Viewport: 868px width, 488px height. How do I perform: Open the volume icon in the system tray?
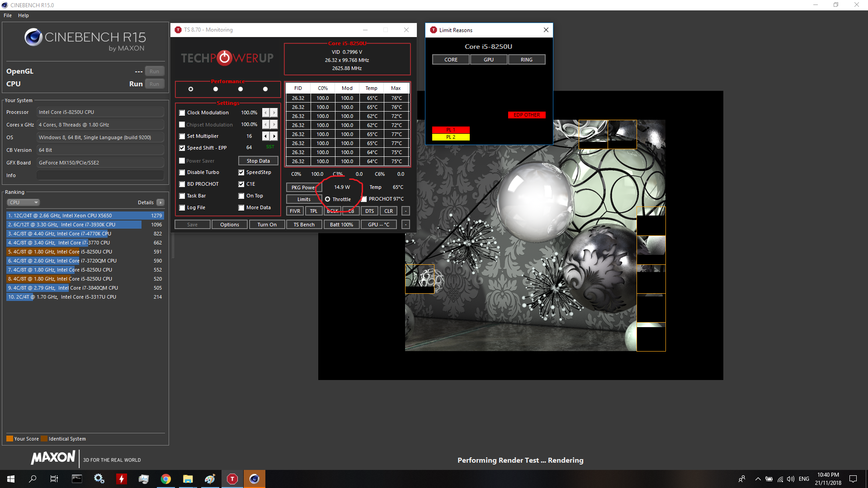point(790,479)
